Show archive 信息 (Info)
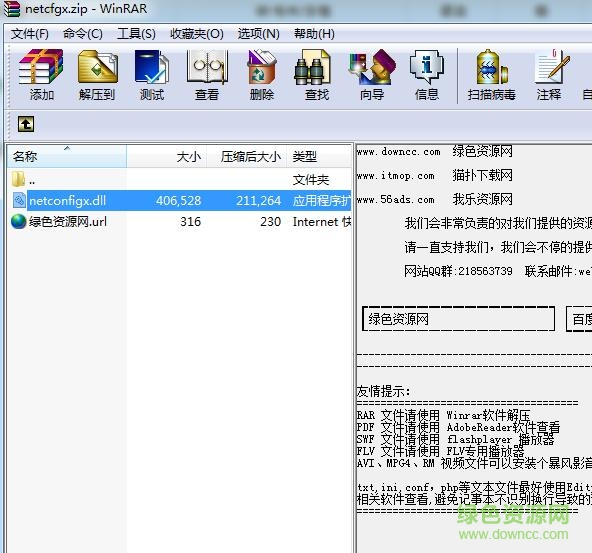 click(x=427, y=75)
